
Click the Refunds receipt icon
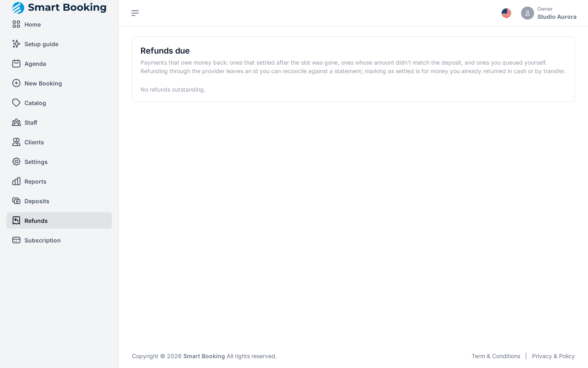(x=16, y=221)
